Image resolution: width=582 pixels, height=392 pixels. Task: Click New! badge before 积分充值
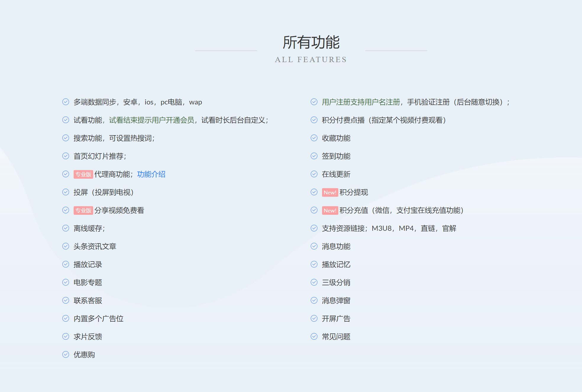click(330, 211)
